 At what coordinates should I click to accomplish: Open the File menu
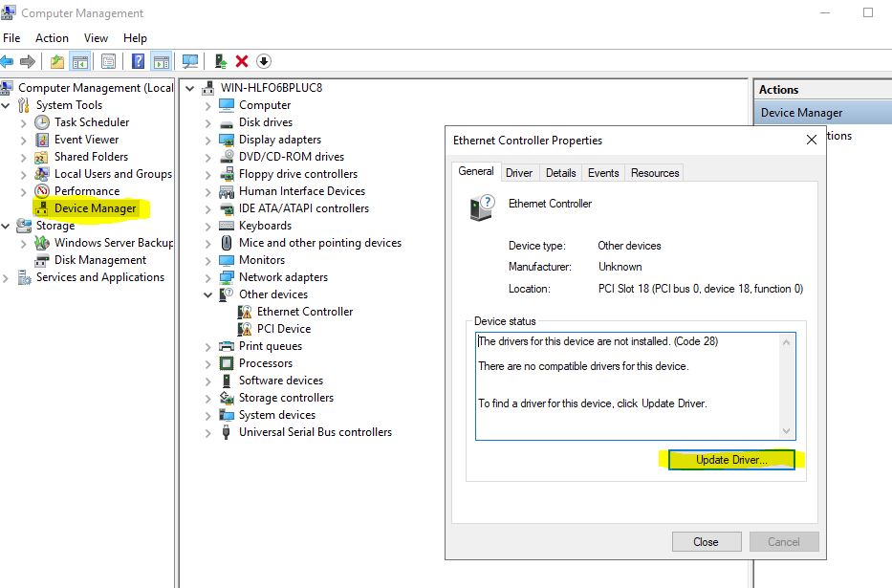coord(11,38)
